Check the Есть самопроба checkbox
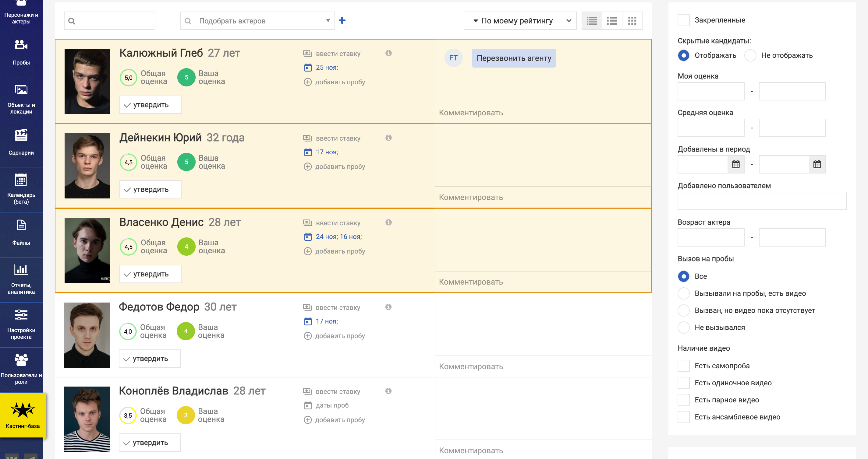Screen dimensions: 868x459 coord(683,366)
